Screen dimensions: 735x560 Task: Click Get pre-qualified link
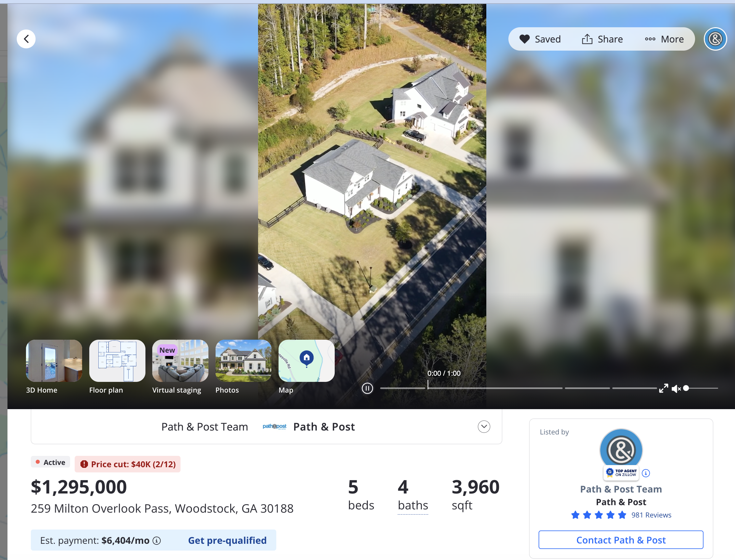click(x=227, y=540)
